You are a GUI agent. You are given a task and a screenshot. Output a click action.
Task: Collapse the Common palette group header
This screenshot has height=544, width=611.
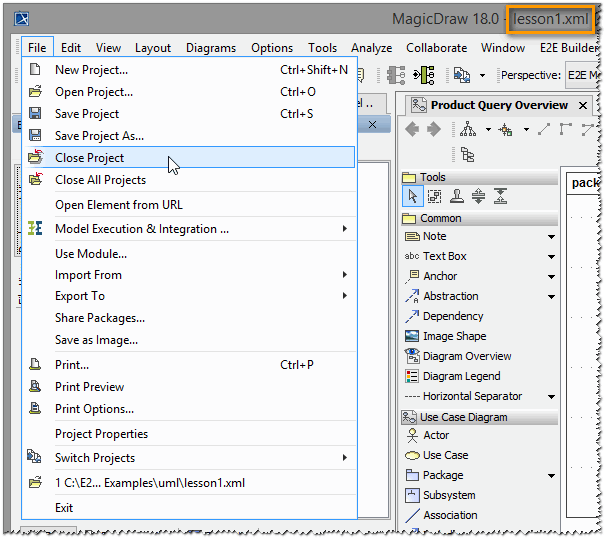coord(440,218)
